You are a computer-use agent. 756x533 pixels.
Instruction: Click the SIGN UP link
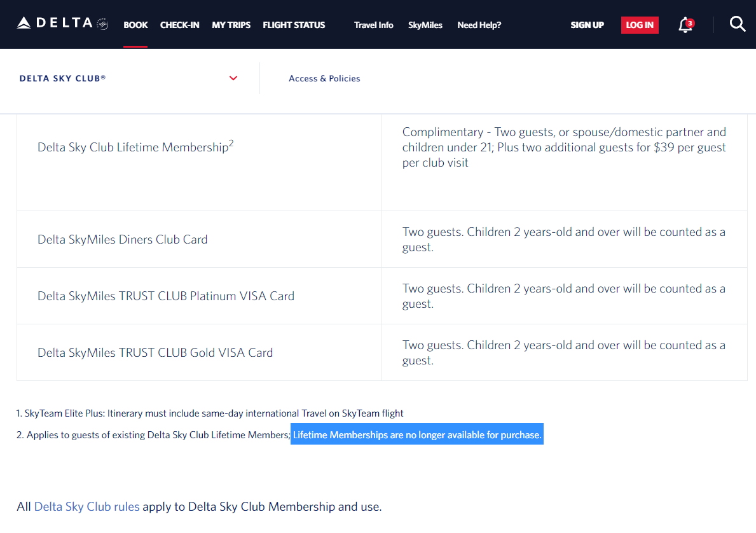587,25
